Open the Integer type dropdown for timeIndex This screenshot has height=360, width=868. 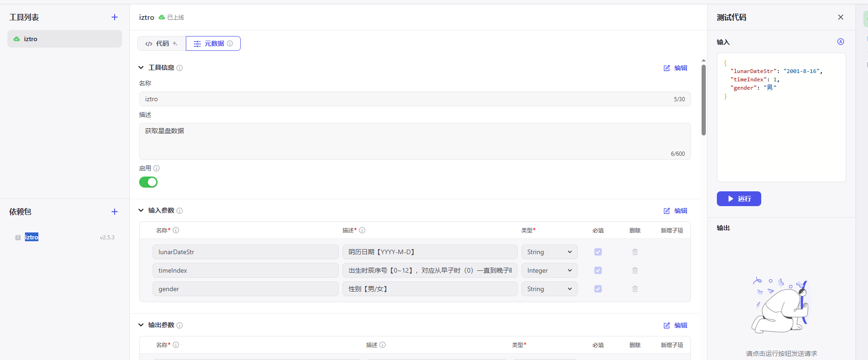tap(549, 270)
